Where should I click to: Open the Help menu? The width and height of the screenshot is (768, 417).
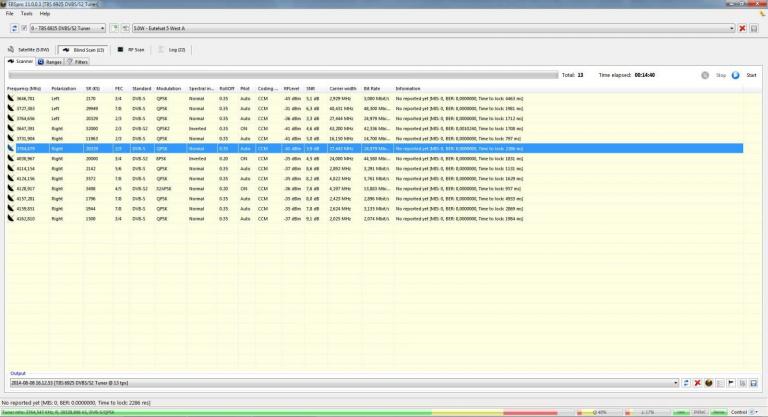point(45,13)
